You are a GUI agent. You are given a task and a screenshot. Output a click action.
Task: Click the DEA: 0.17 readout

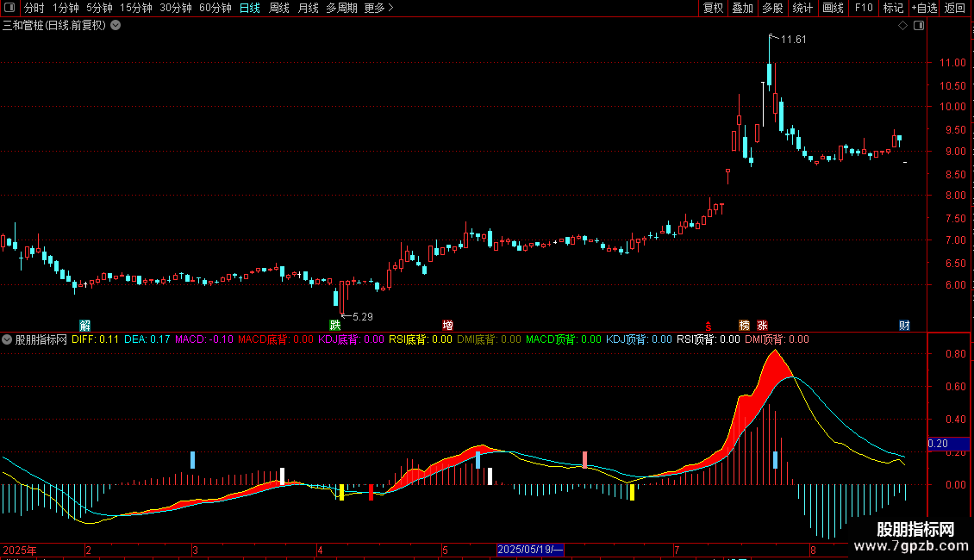[147, 339]
